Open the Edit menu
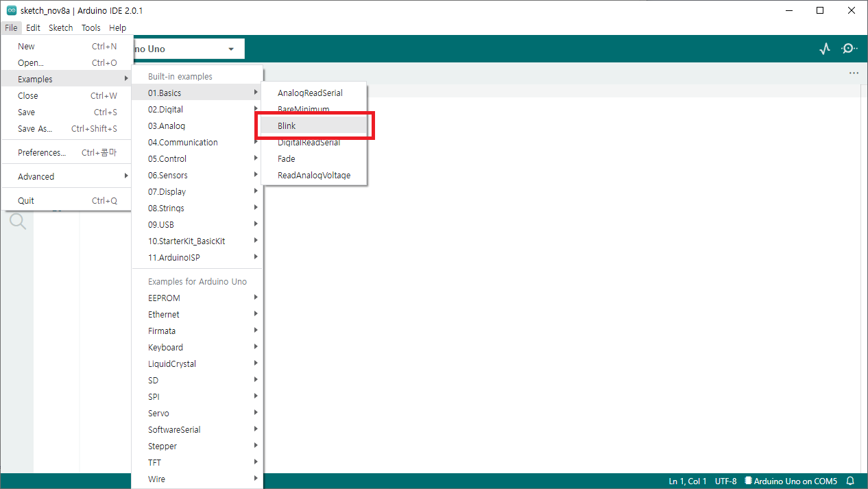Viewport: 868px width, 489px height. click(33, 28)
